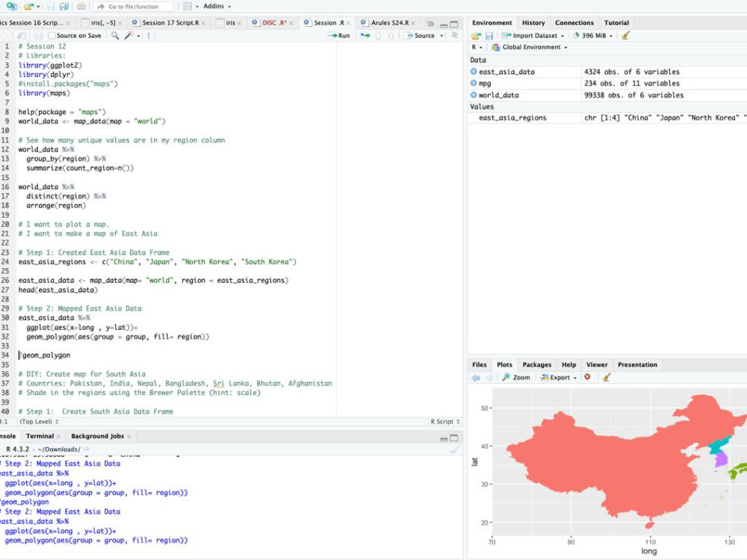Open the broom icon to clear the console objects
This screenshot has height=560, width=747.
[x=627, y=35]
